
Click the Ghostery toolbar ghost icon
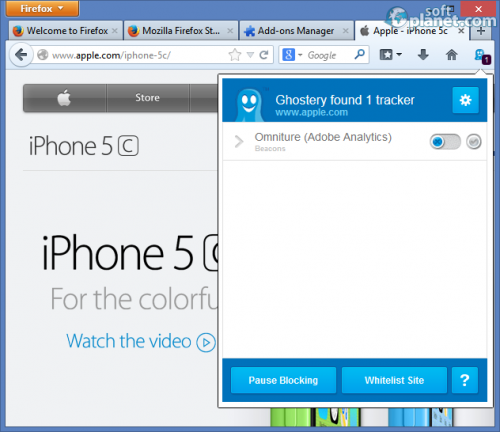click(x=482, y=56)
